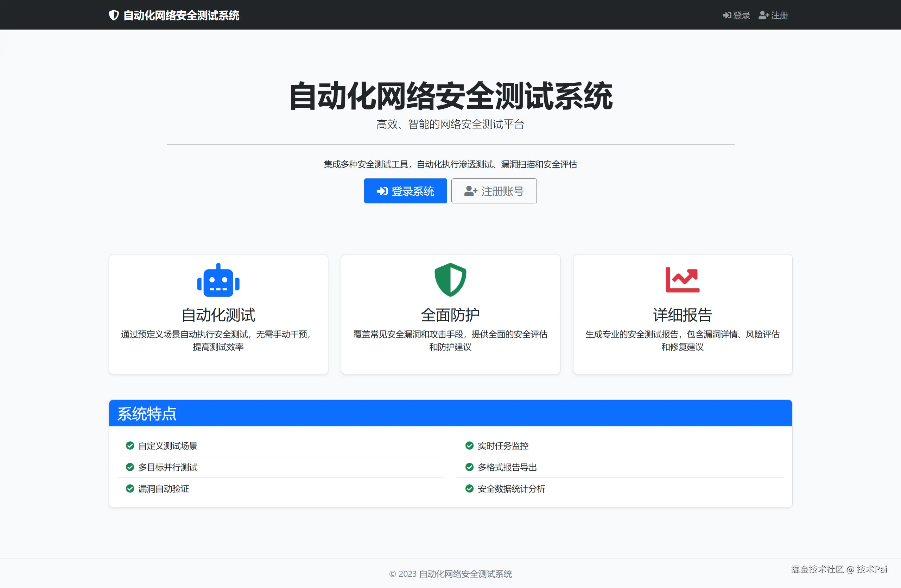Click the shield logo icon in navbar
The width and height of the screenshot is (901, 588).
[114, 15]
